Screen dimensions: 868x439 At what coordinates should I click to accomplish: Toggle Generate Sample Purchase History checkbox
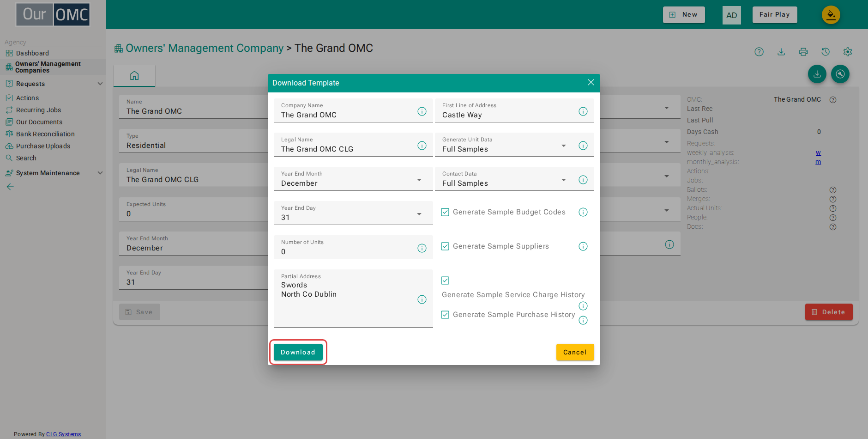point(445,315)
